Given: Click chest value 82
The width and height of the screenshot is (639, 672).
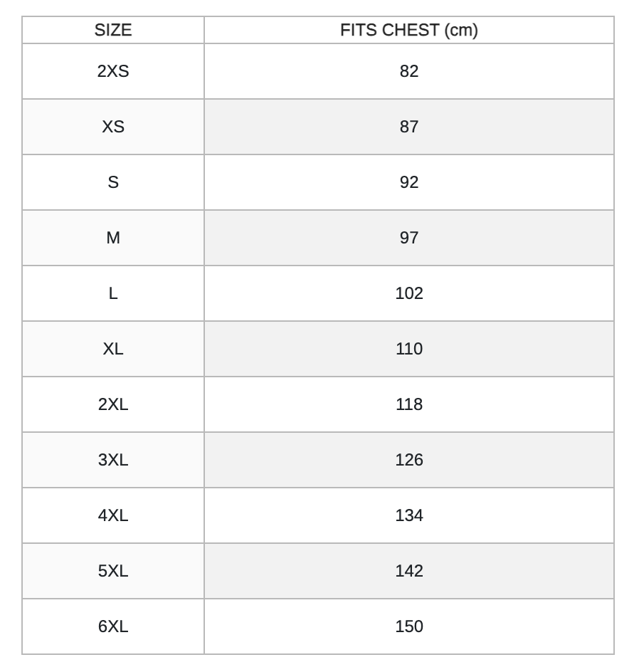Looking at the screenshot, I should 409,71.
